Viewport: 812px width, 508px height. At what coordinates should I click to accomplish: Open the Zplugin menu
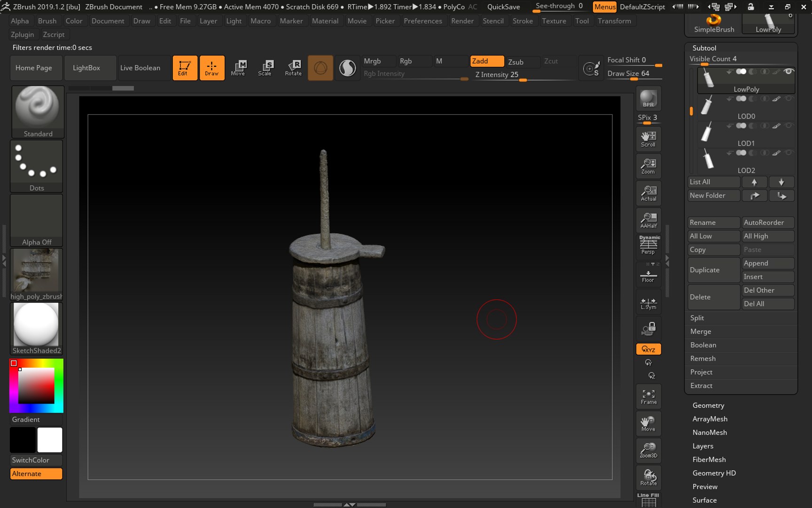(23, 35)
